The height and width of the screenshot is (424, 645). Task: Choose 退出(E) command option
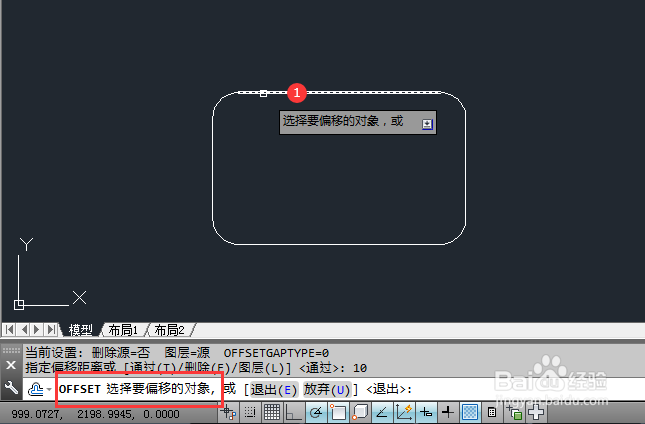(273, 389)
